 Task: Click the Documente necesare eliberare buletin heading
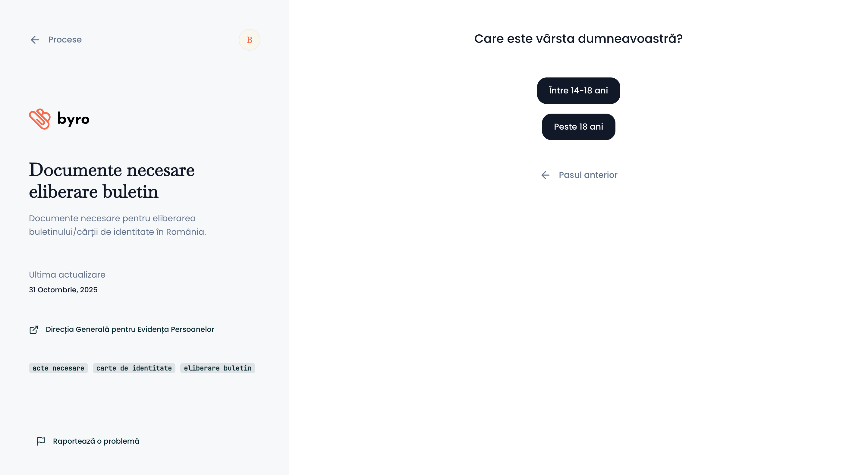(112, 181)
